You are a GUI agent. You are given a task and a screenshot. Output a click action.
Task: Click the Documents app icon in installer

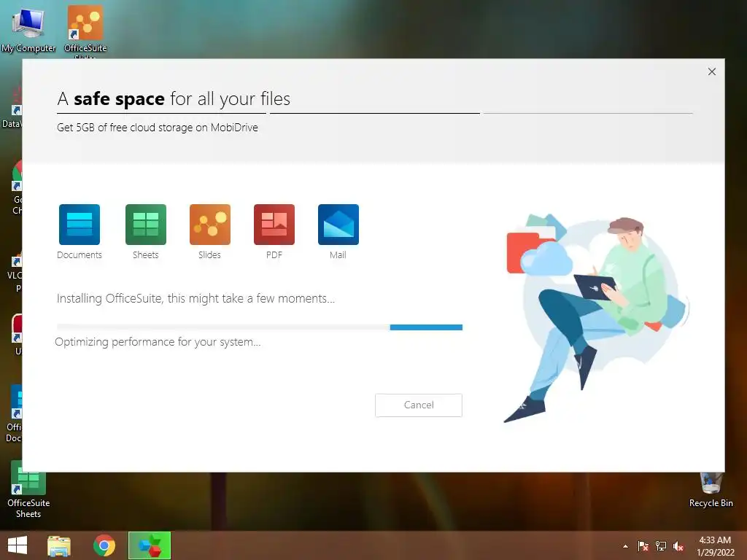click(79, 225)
